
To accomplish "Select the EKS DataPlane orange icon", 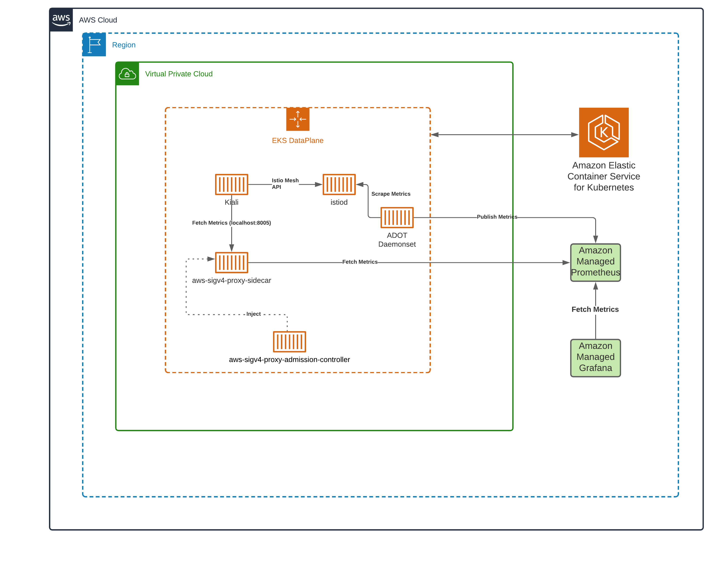I will 298,119.
